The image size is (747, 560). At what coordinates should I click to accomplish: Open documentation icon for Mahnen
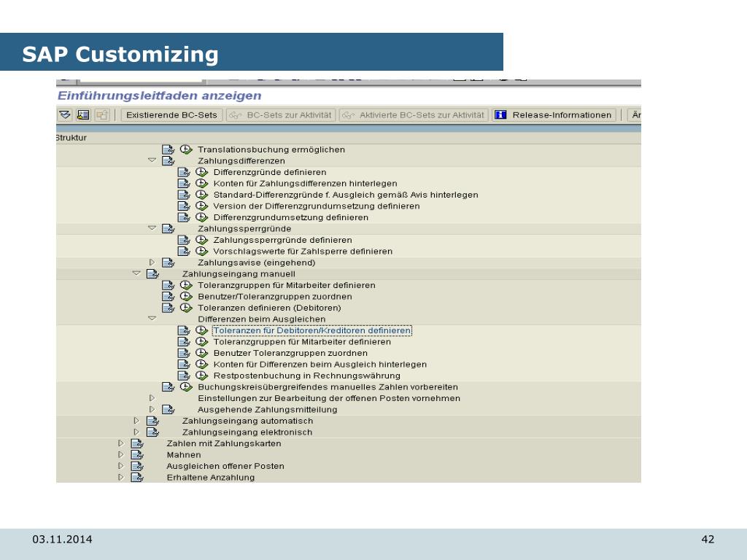coord(136,455)
